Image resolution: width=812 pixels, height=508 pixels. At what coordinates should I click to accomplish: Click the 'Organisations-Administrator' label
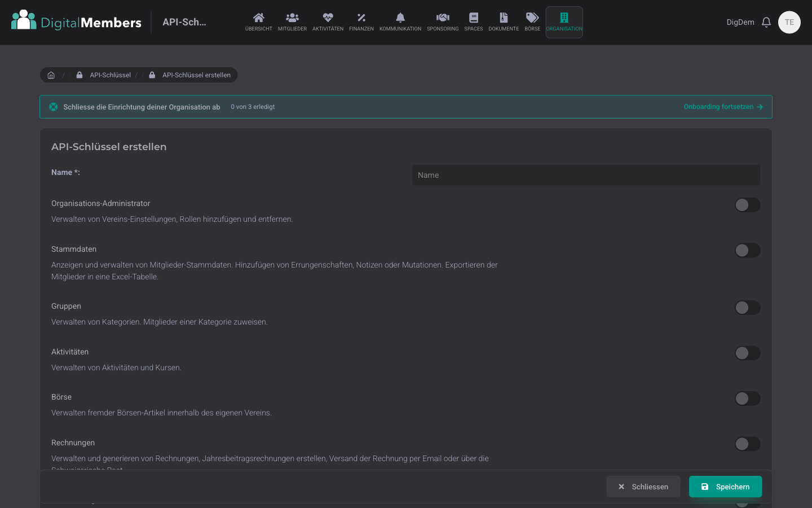coord(101,203)
